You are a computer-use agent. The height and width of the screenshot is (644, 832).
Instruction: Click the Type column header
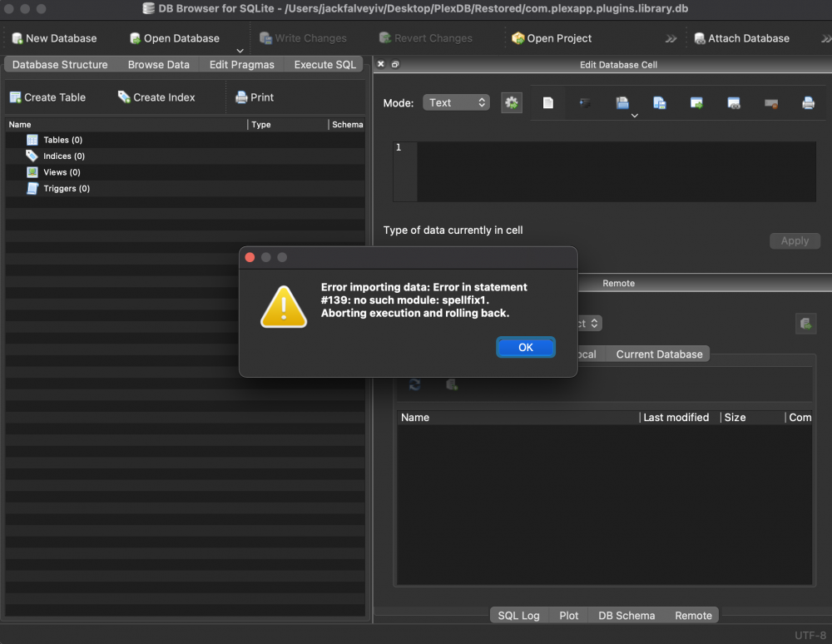(288, 125)
